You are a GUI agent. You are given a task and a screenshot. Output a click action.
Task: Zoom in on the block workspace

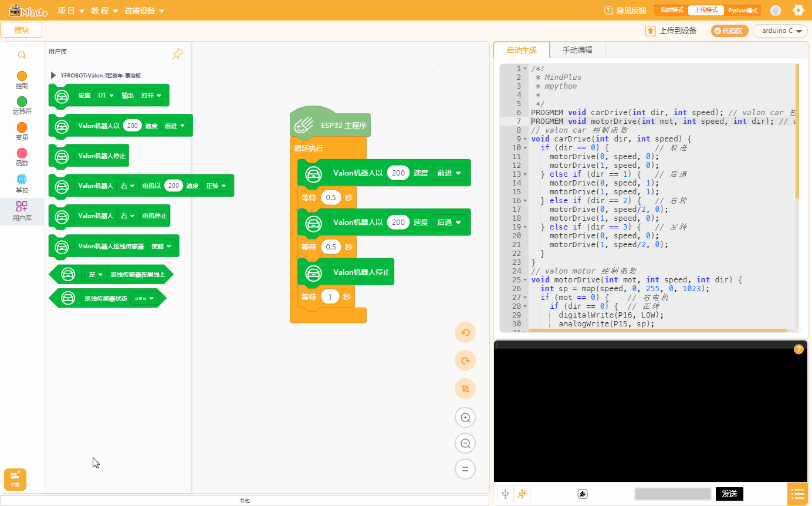point(465,418)
